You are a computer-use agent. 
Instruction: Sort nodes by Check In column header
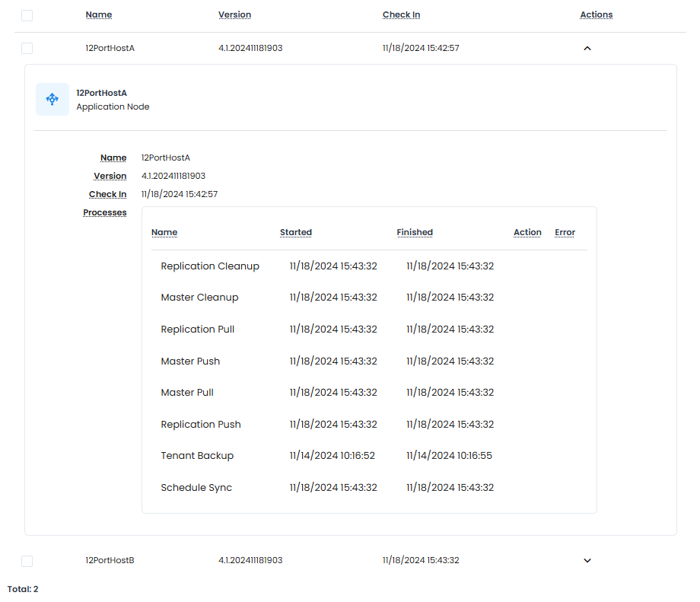[401, 15]
